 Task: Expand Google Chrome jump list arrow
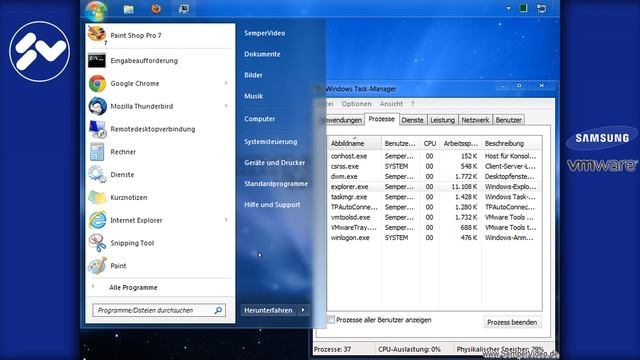[x=226, y=83]
